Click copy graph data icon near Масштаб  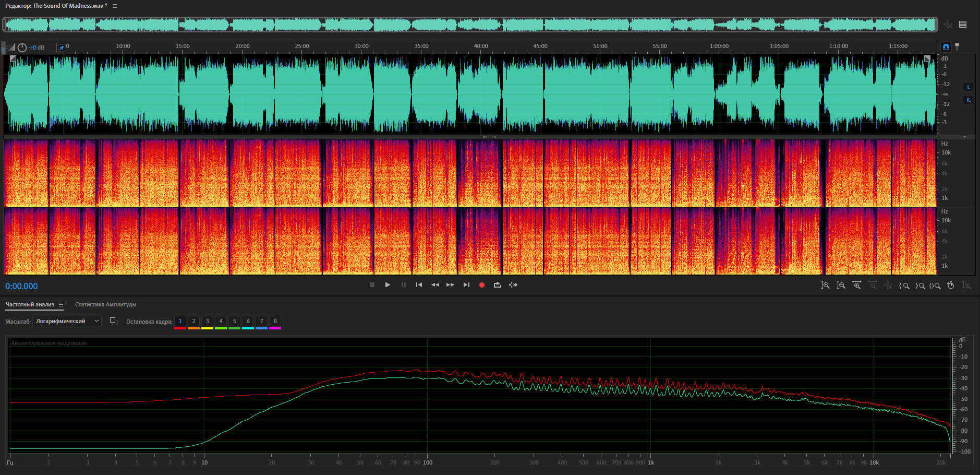point(113,321)
